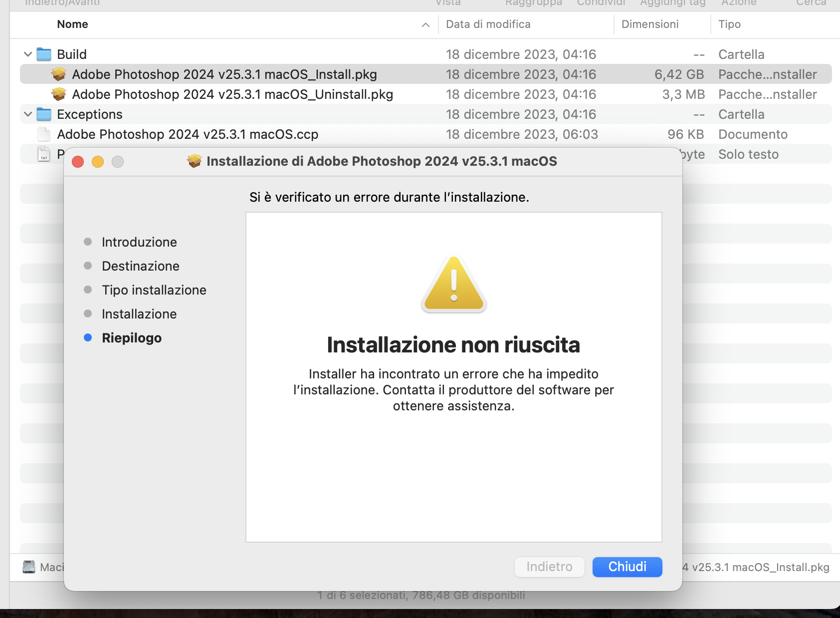Select the macOS_Install.pkg package icon

coord(59,74)
